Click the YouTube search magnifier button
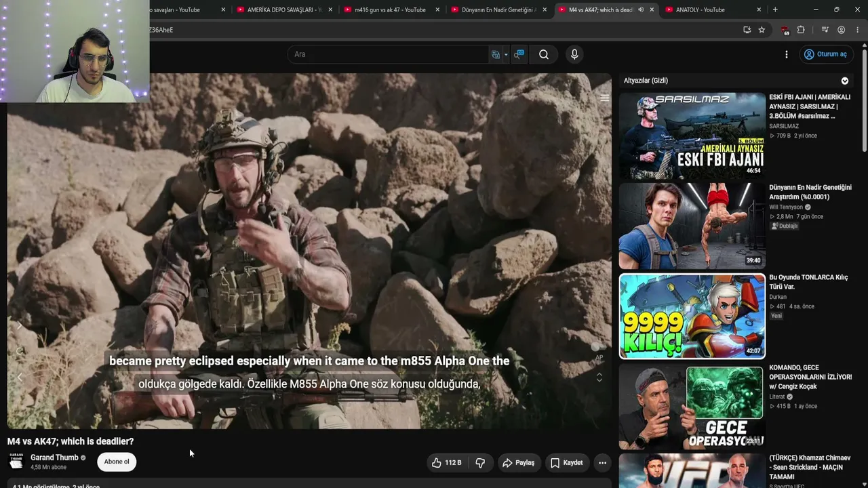Viewport: 868px width, 488px height. click(544, 54)
